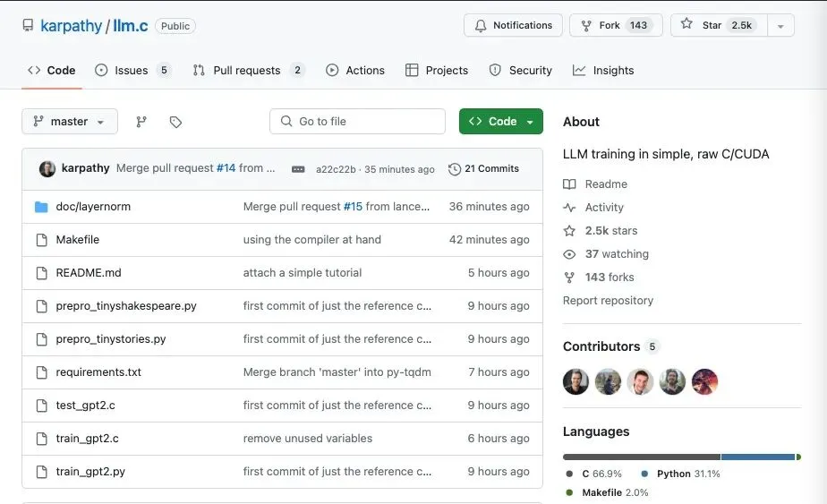Expand the green Code dropdown button
827x504 pixels.
point(501,122)
